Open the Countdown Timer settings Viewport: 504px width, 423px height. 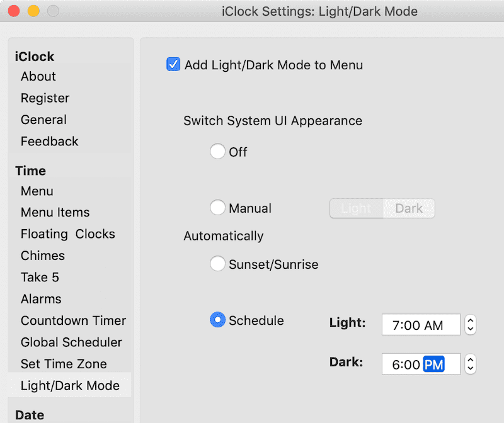tap(73, 320)
